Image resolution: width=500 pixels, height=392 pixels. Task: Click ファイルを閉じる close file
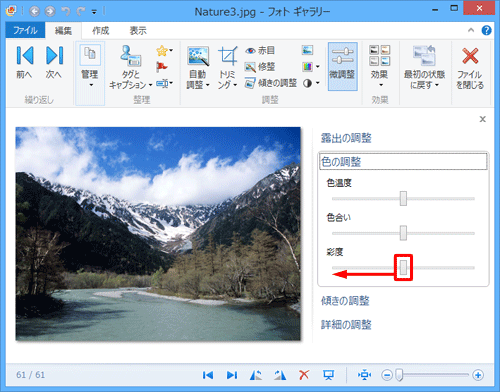(x=470, y=67)
